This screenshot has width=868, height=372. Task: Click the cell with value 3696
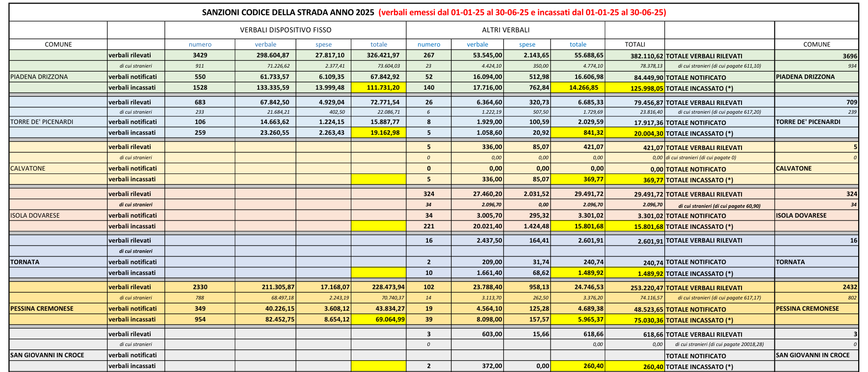[816, 56]
